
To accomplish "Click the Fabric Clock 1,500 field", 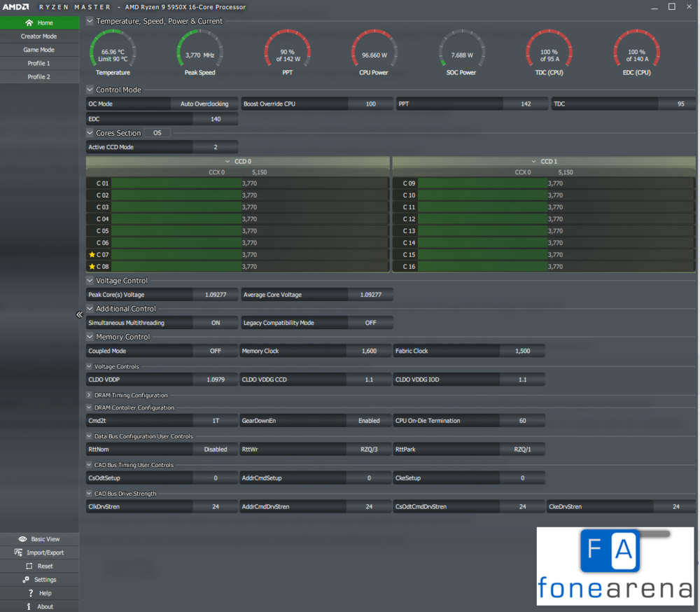I will [x=522, y=351].
